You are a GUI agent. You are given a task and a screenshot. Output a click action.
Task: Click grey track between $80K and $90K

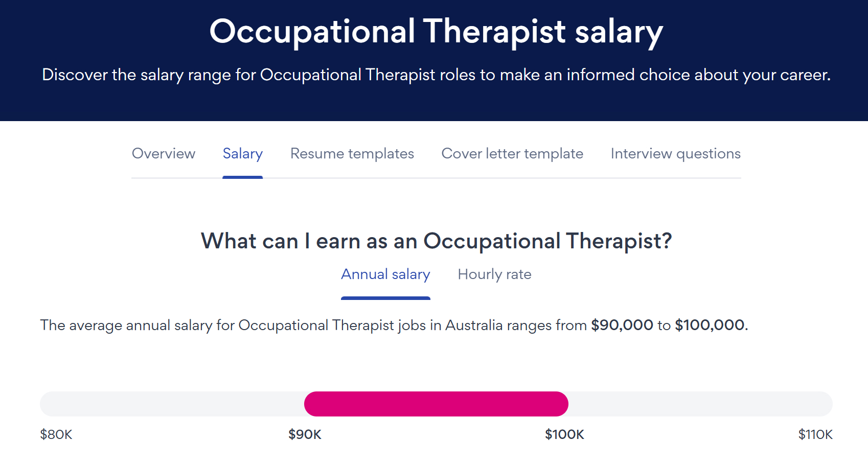pyautogui.click(x=172, y=404)
